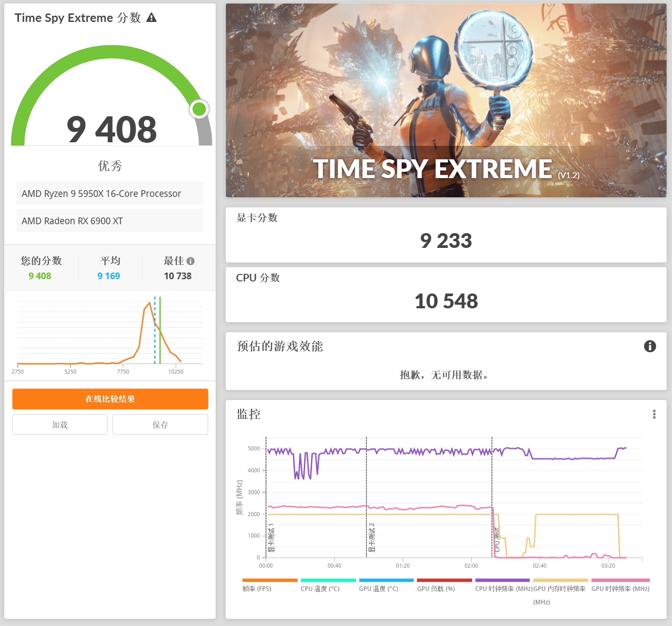
Task: Click the best score 10 738
Action: tap(178, 276)
